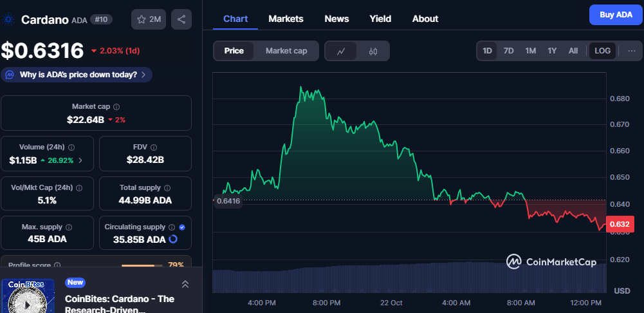The height and width of the screenshot is (313, 644).
Task: Switch to the Markets tab
Action: 286,19
